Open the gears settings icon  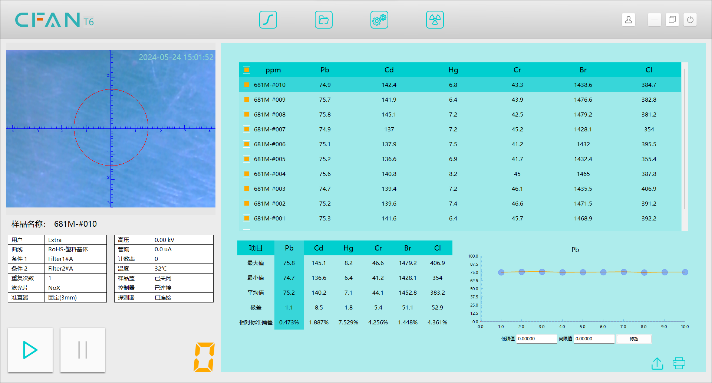[x=379, y=20]
